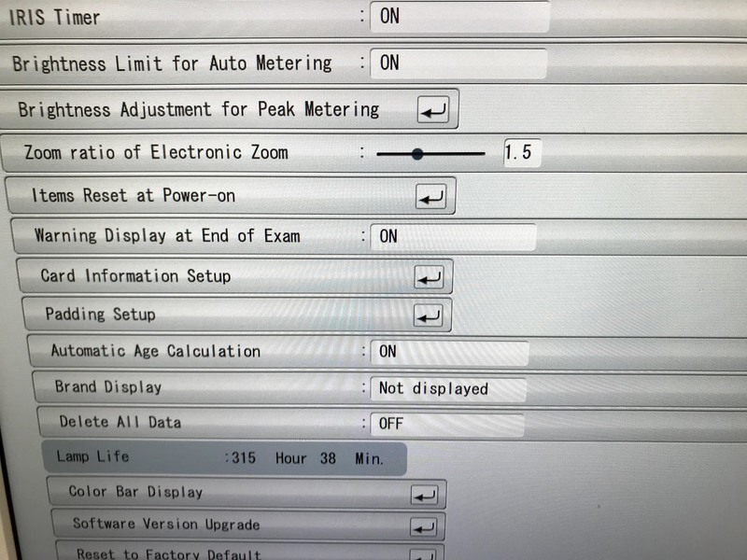Toggle the IRIS Timer ON value
This screenshot has height=560, width=747.
(x=459, y=17)
